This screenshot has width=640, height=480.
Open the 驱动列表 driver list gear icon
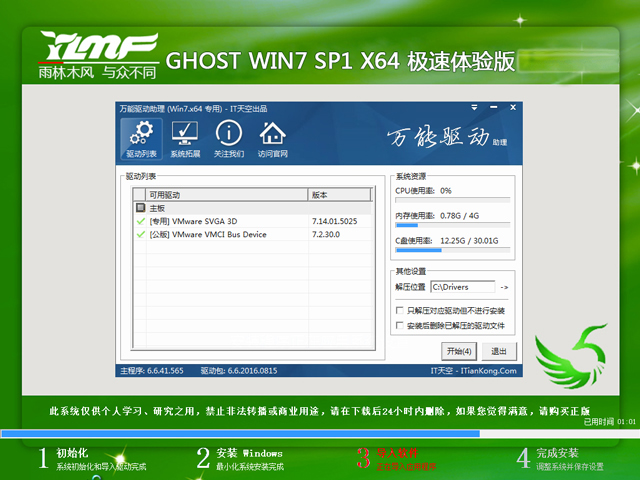pos(141,138)
